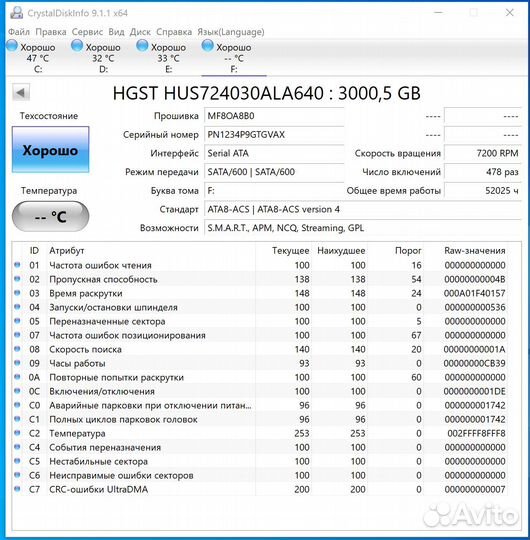Click the status dot for attribute C7
Image resolution: width=530 pixels, height=540 pixels.
(x=17, y=489)
